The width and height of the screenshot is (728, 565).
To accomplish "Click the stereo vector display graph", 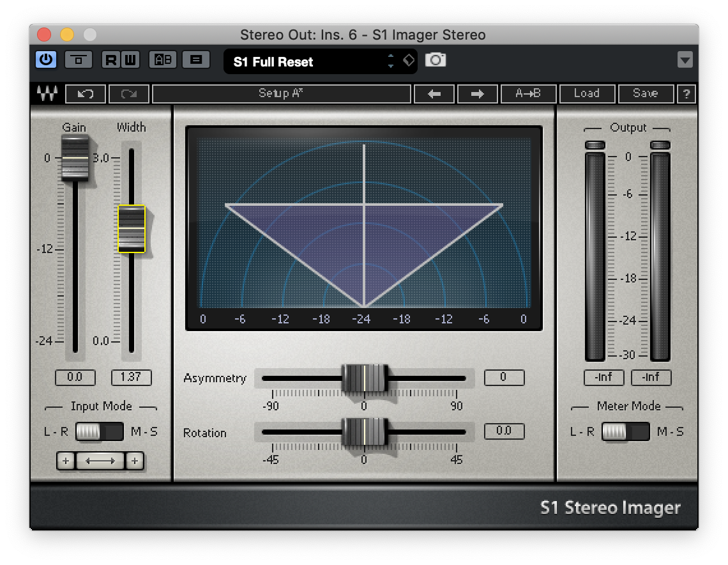I will tap(364, 228).
